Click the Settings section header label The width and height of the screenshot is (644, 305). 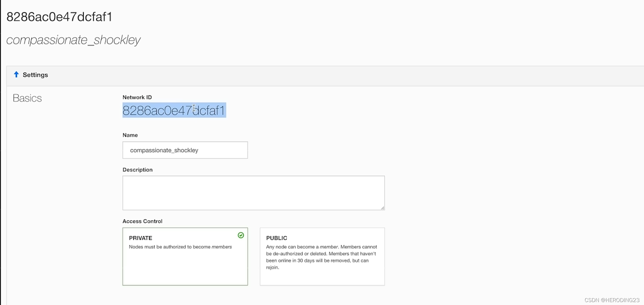click(35, 75)
